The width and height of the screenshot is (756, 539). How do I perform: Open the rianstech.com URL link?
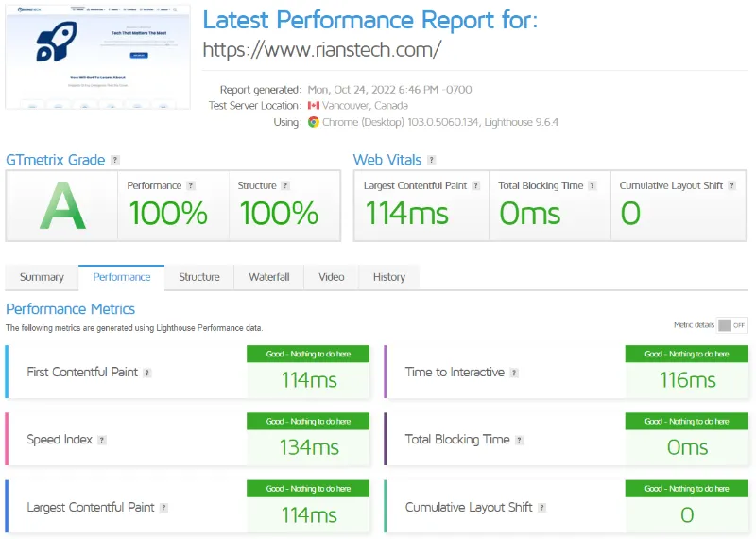(x=322, y=49)
